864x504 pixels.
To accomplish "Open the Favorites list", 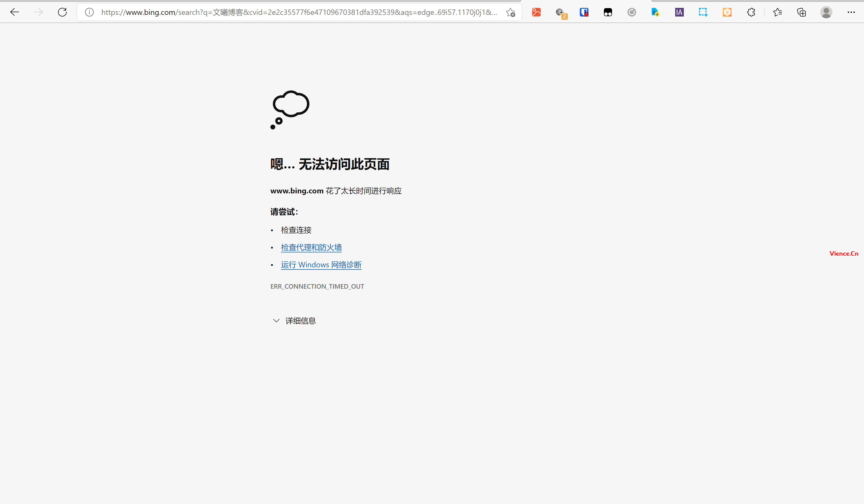I will coord(778,12).
